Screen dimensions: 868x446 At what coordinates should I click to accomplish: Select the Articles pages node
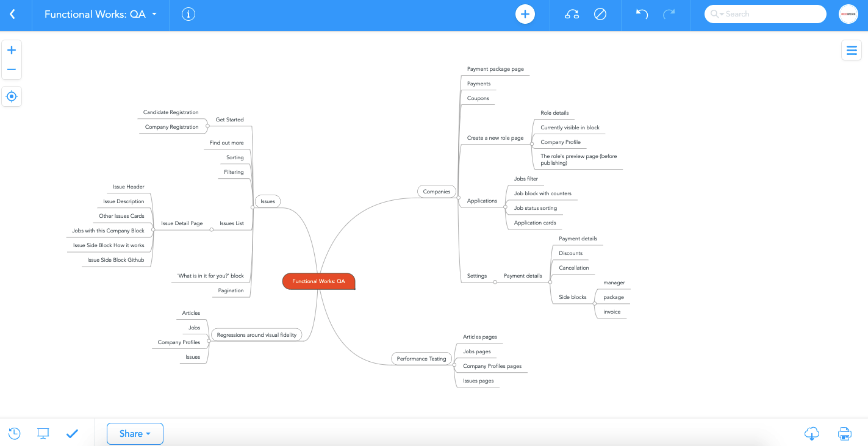[480, 337]
